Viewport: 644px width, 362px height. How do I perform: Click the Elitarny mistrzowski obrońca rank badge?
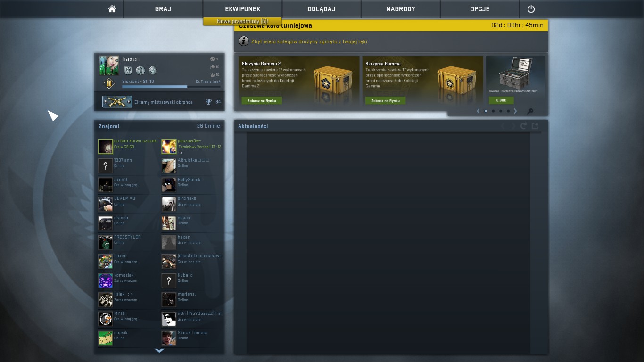click(x=117, y=102)
